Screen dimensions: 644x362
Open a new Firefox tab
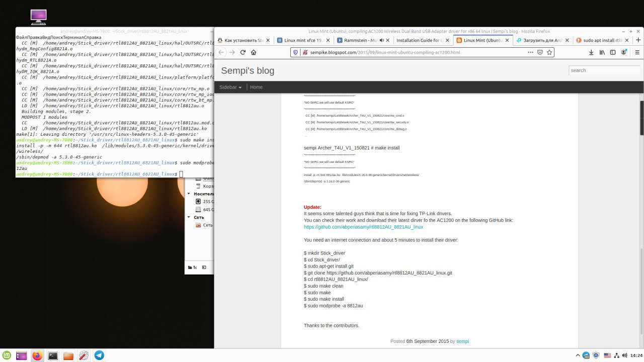point(638,40)
